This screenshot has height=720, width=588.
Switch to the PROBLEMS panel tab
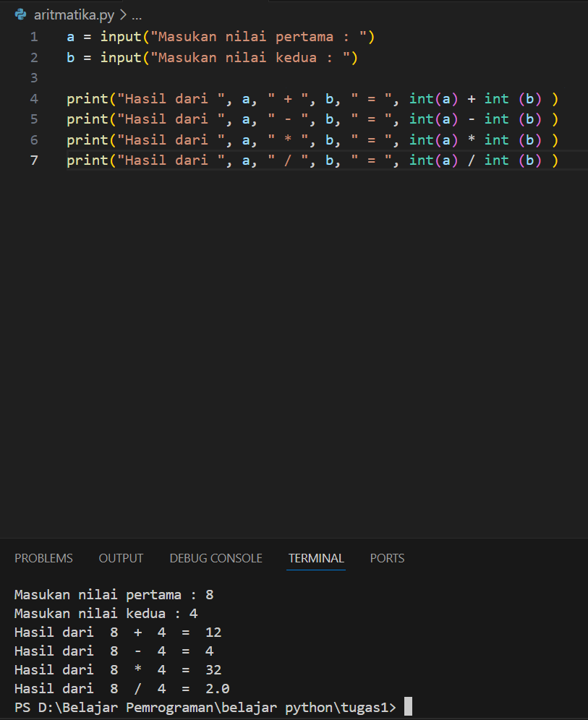[43, 558]
